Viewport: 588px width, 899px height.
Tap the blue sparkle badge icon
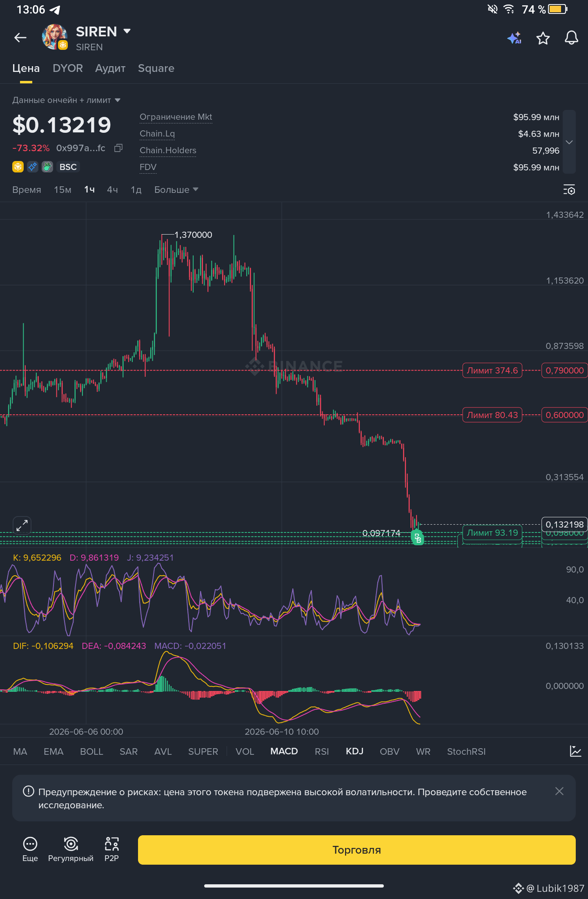33,167
